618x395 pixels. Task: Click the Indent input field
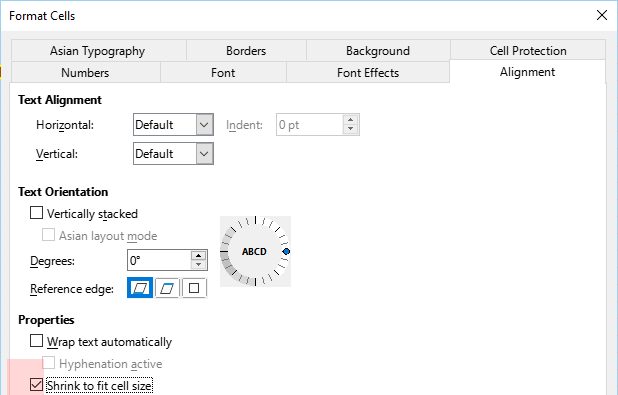[x=309, y=125]
